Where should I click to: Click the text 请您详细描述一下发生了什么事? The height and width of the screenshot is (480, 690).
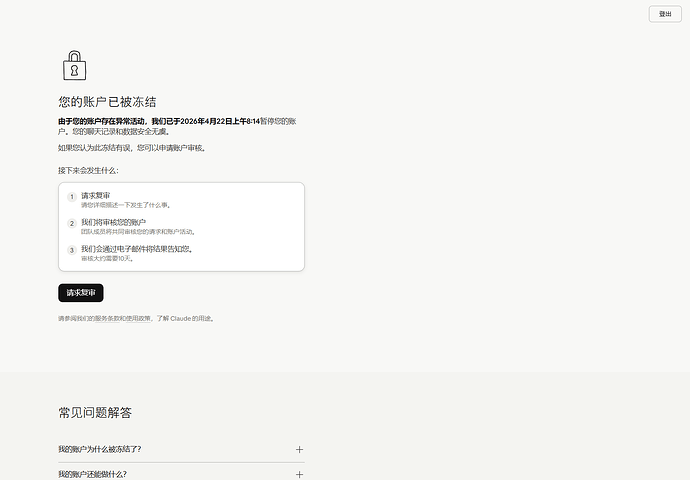125,205
